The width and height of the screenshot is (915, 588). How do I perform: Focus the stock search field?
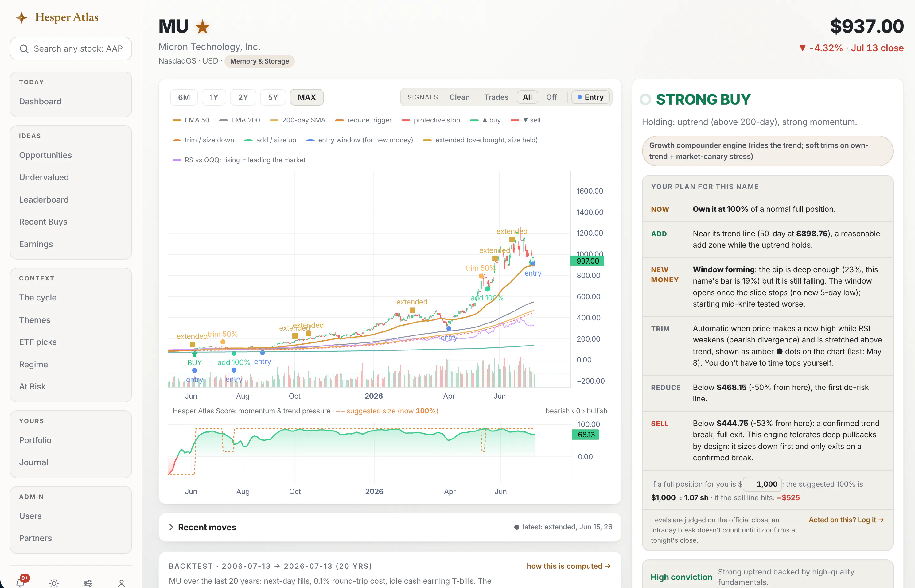pyautogui.click(x=71, y=49)
